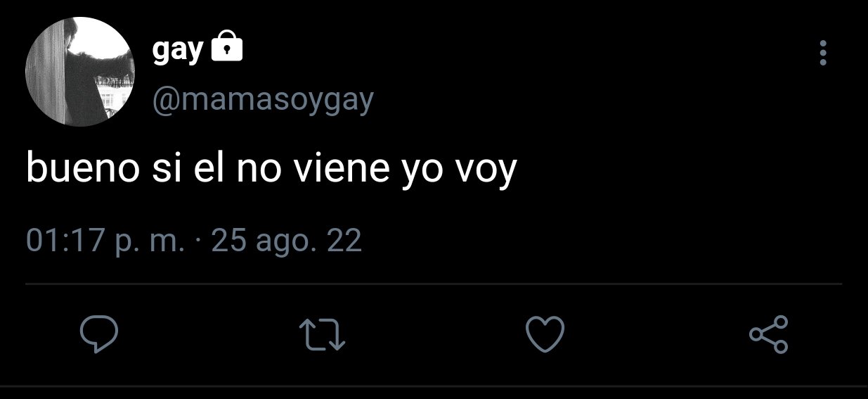Open the reply speech bubble icon
868x399 pixels.
(98, 334)
